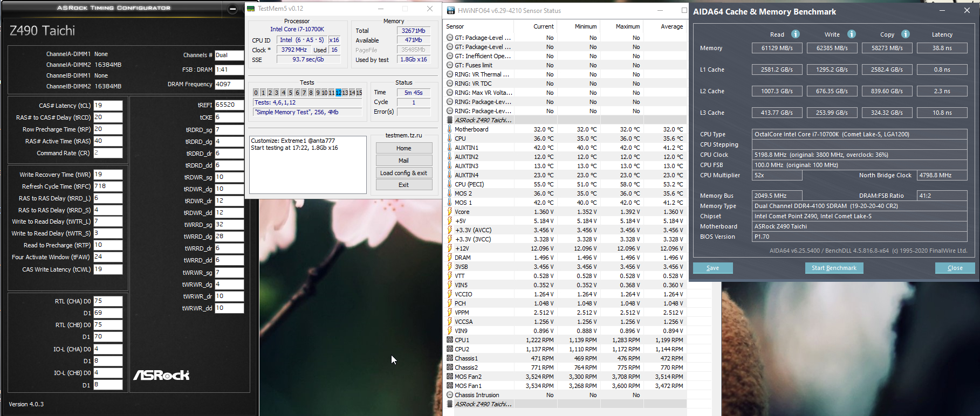
Task: Click the CAS Write Latency (tCWL) field
Action: coord(108,269)
